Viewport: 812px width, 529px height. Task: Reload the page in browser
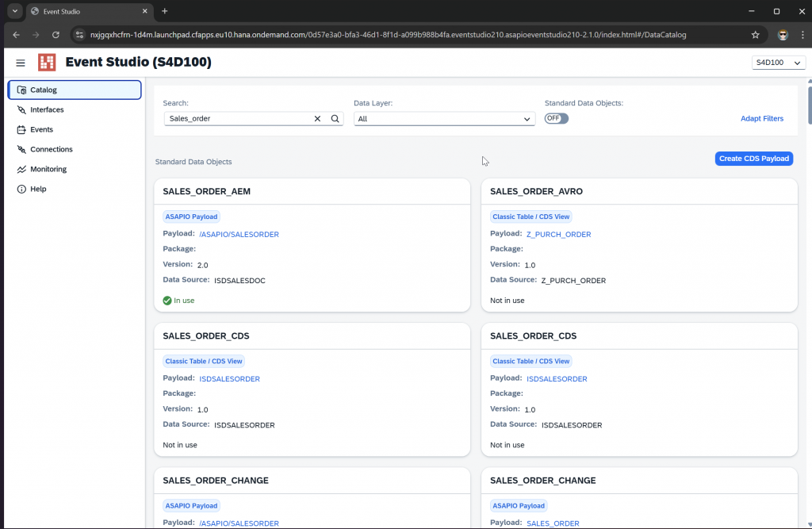pos(56,35)
